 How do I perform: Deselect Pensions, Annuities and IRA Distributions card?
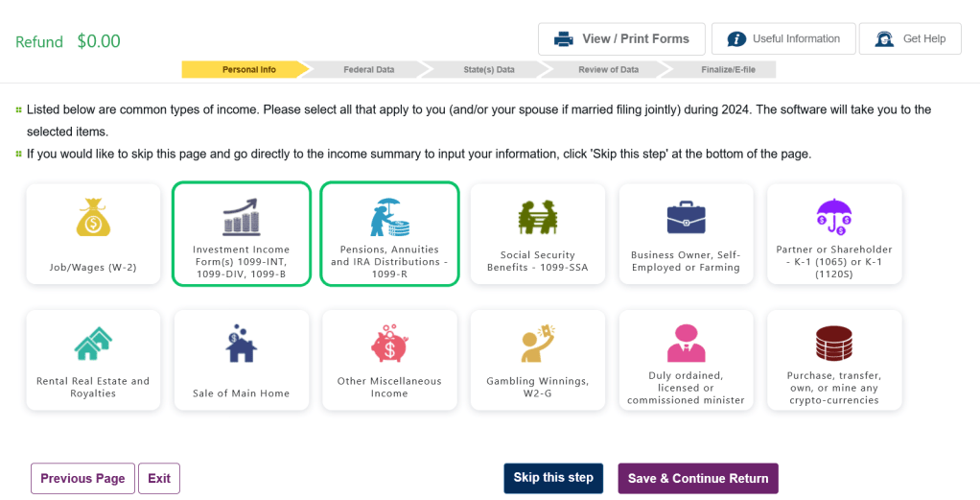tap(389, 234)
